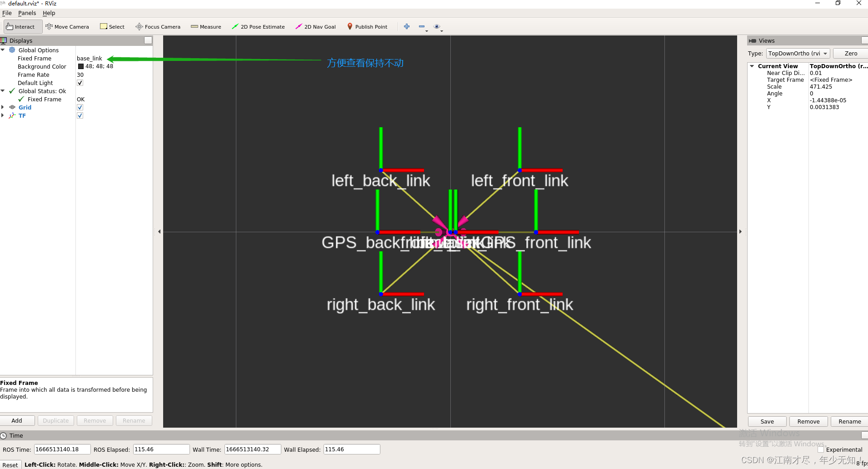Click the Global Options gear icon
The height and width of the screenshot is (469, 868).
click(12, 50)
